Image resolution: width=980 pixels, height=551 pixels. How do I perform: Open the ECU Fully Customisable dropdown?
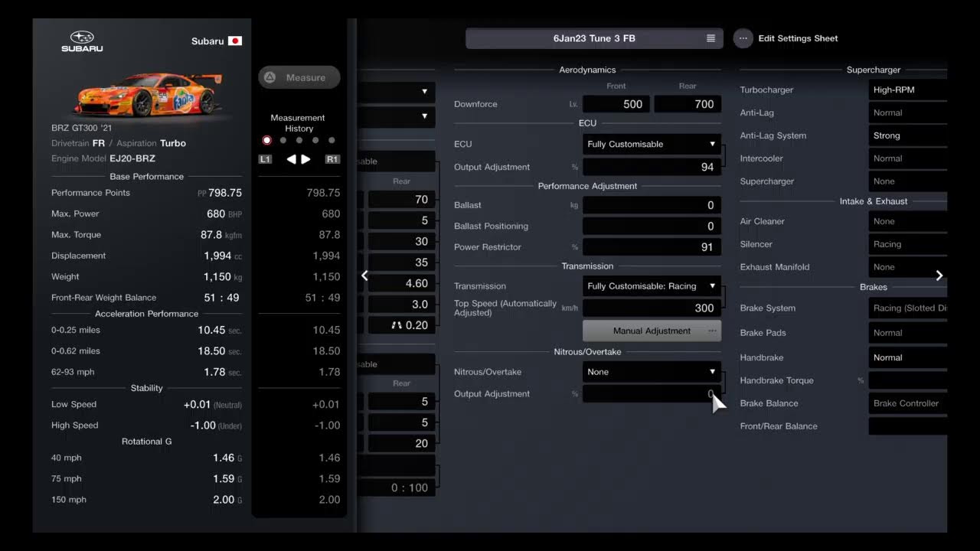(x=652, y=144)
